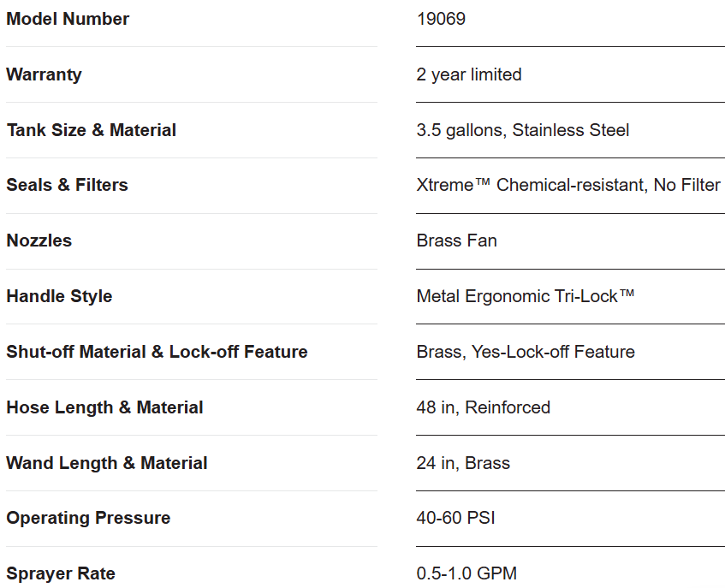Click the Model Number label
The width and height of the screenshot is (725, 588).
pyautogui.click(x=68, y=19)
